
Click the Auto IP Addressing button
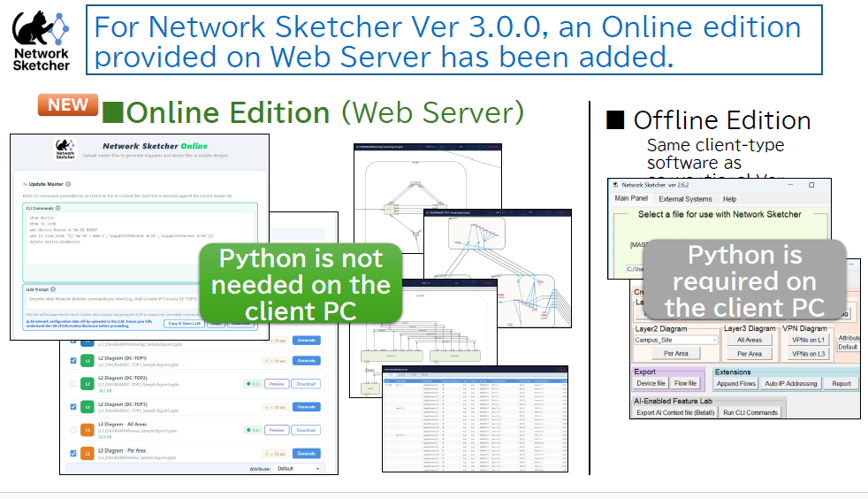click(x=791, y=383)
